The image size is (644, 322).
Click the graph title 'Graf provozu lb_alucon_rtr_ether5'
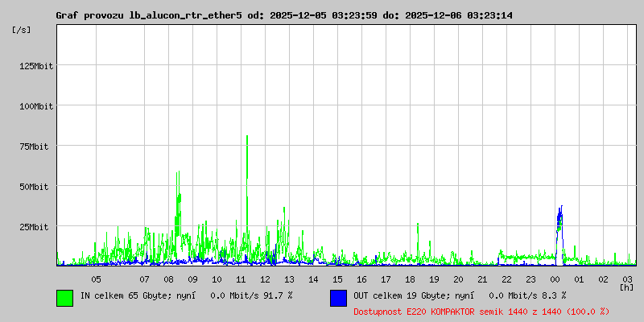point(148,15)
